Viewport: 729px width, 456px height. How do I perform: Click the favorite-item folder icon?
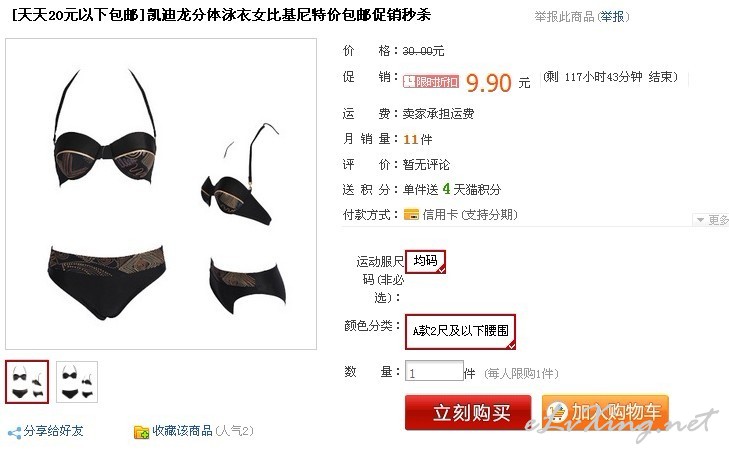tap(141, 432)
